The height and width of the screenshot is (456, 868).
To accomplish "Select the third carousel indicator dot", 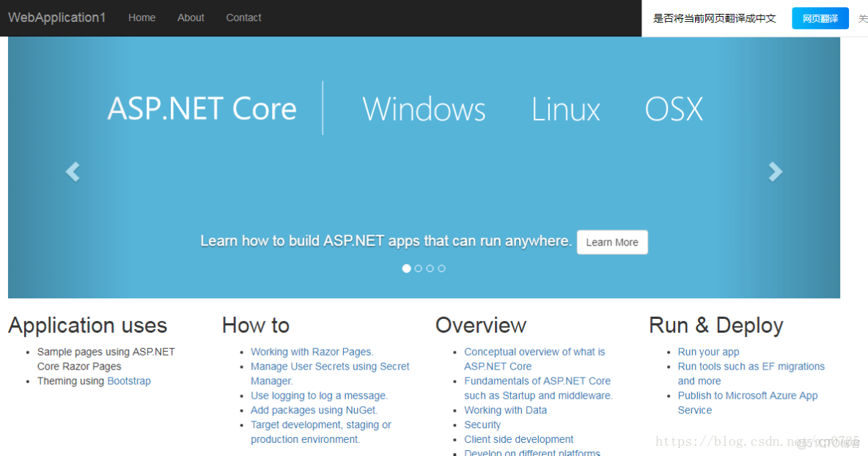I will (430, 268).
